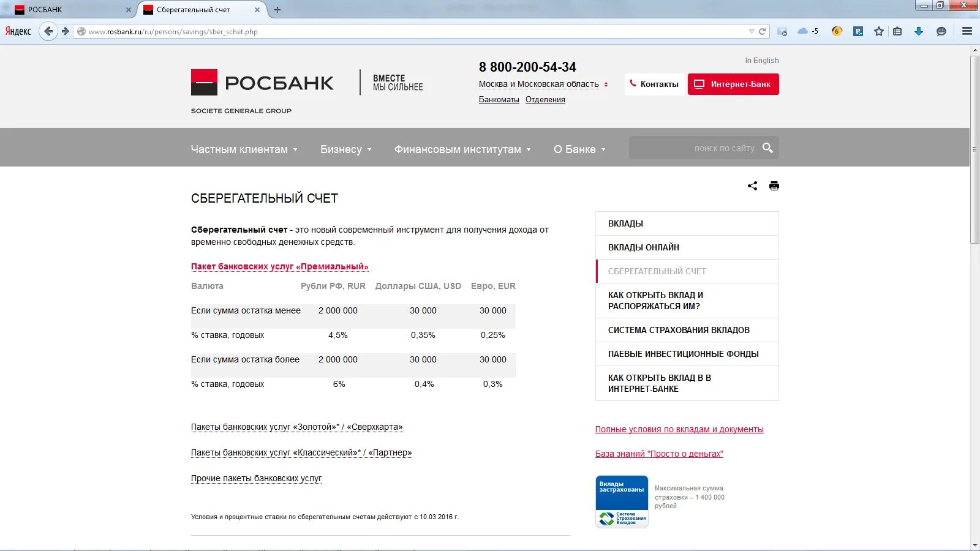This screenshot has height=551, width=980.
Task: Select the 4,5% ruble rate cell
Action: (338, 335)
